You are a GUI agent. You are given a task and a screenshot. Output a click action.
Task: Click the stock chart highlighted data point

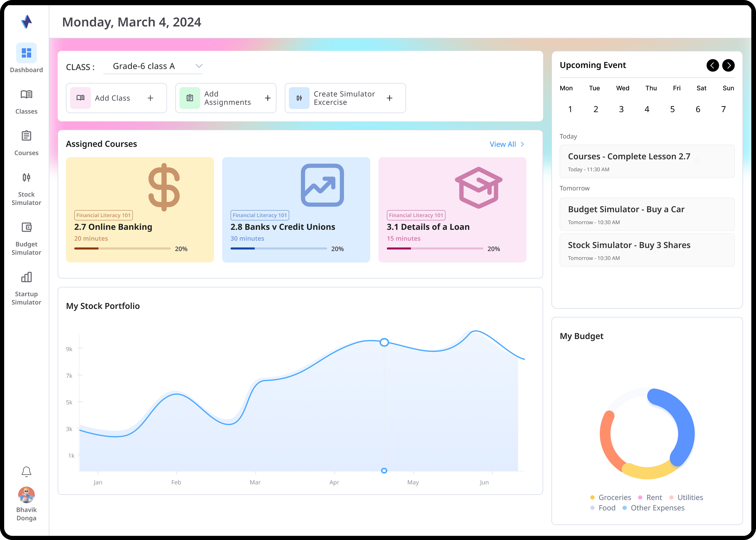click(x=384, y=343)
